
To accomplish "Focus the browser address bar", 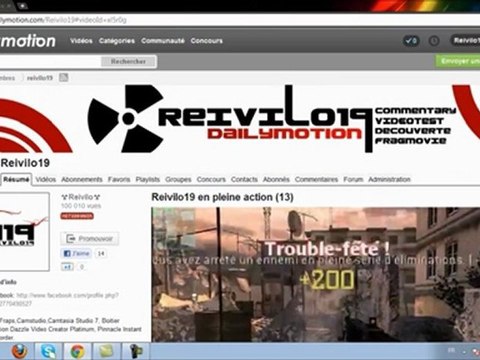I will [240, 20].
